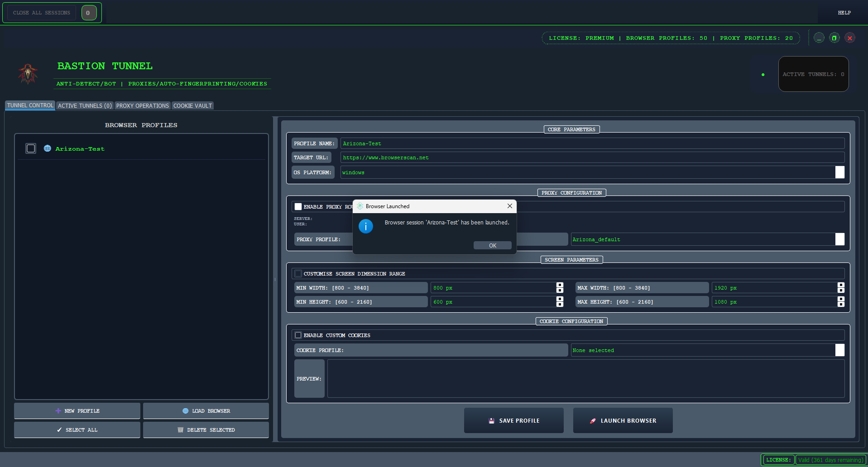Screen dimensions: 868x467
Task: Click Select All profiles button
Action: point(77,430)
